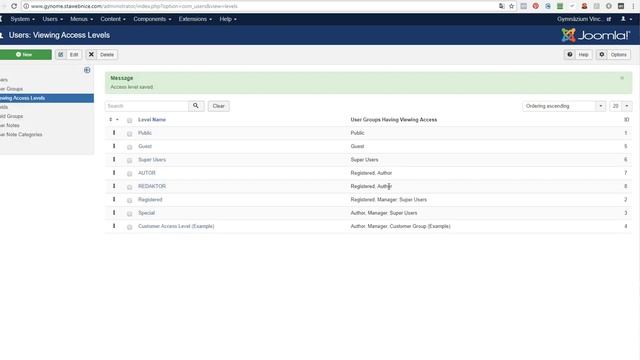Image resolution: width=640 pixels, height=360 pixels.
Task: Close the Access level saved message
Action: [622, 78]
